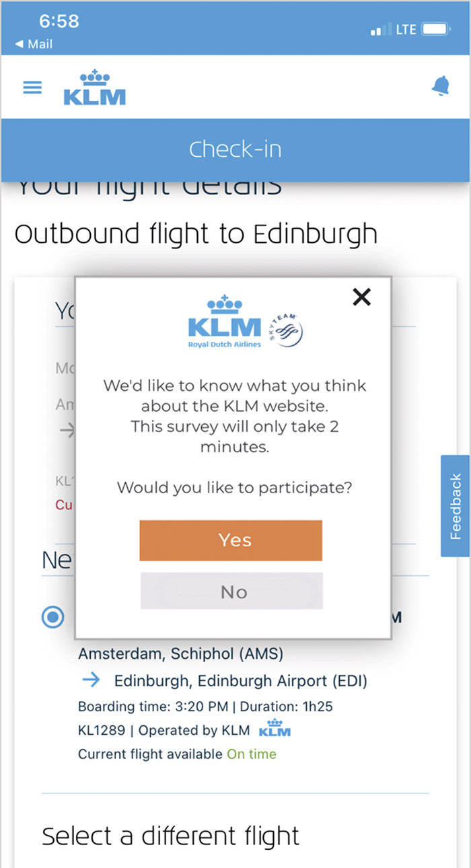471x868 pixels.
Task: Dismiss the survey popup with the X
Action: 361,296
